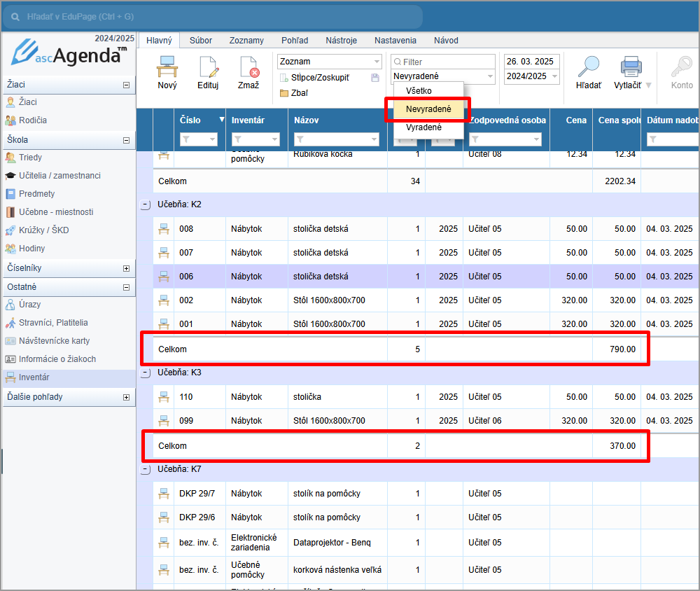Click Stĺpce/Zoskupiť button
This screenshot has width=700, height=591.
[x=320, y=78]
